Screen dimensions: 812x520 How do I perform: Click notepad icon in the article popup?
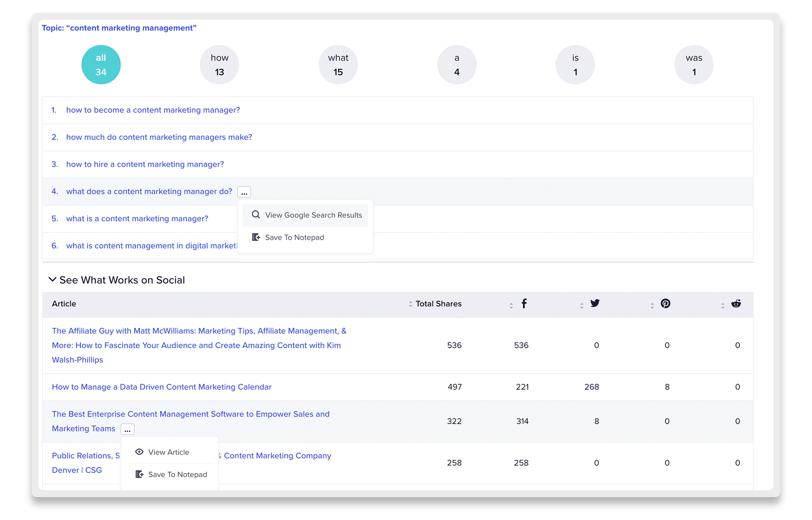coord(139,474)
